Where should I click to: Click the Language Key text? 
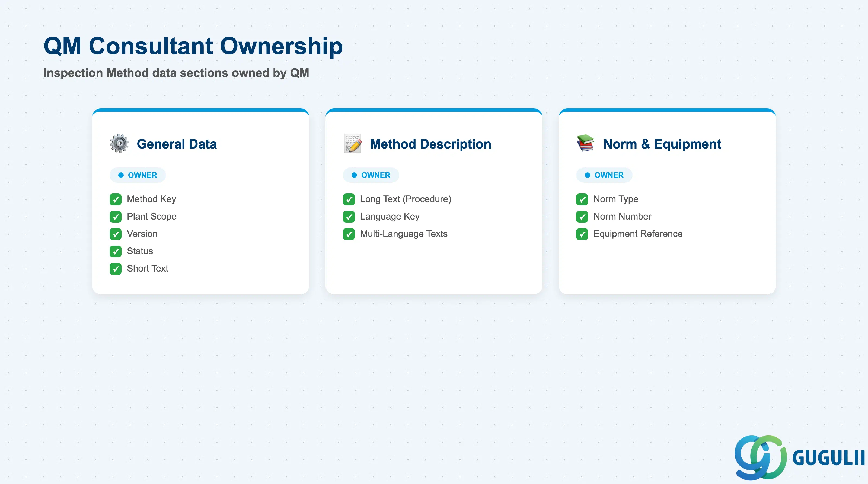tap(390, 217)
